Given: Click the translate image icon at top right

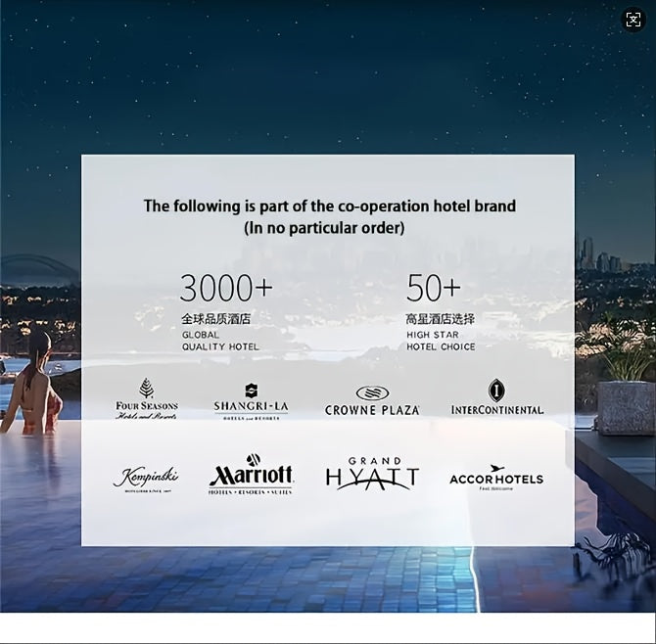Looking at the screenshot, I should tap(633, 20).
